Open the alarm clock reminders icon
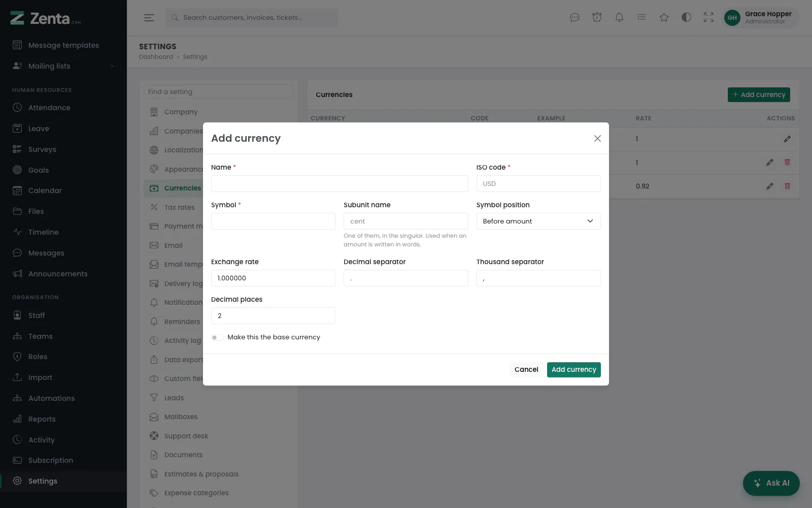The width and height of the screenshot is (812, 508). [597, 18]
